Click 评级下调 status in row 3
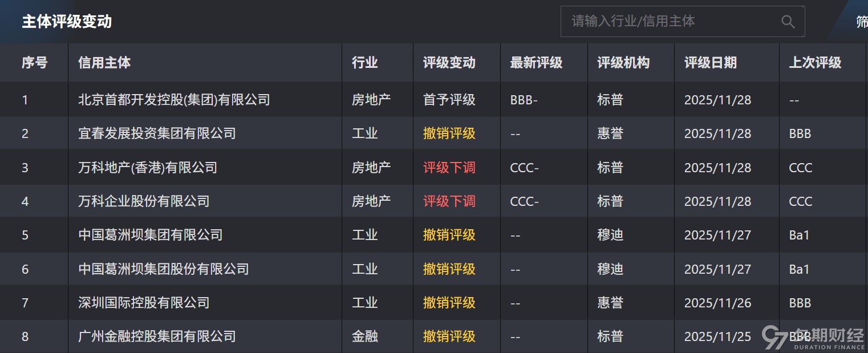The image size is (868, 353). (x=449, y=168)
